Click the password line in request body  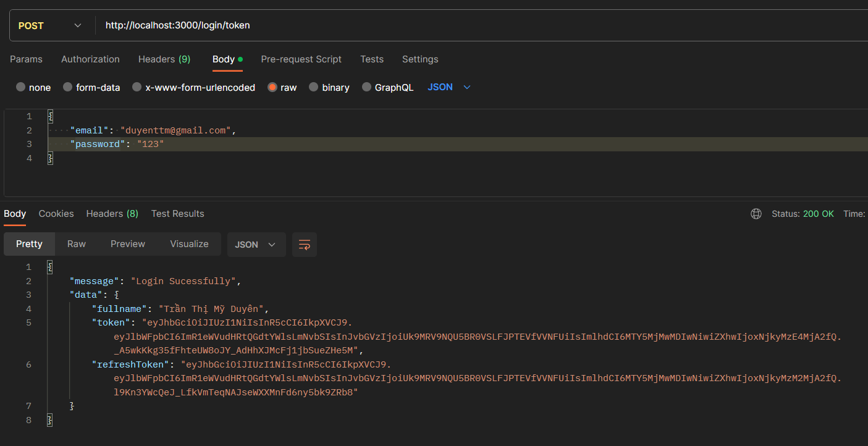117,144
